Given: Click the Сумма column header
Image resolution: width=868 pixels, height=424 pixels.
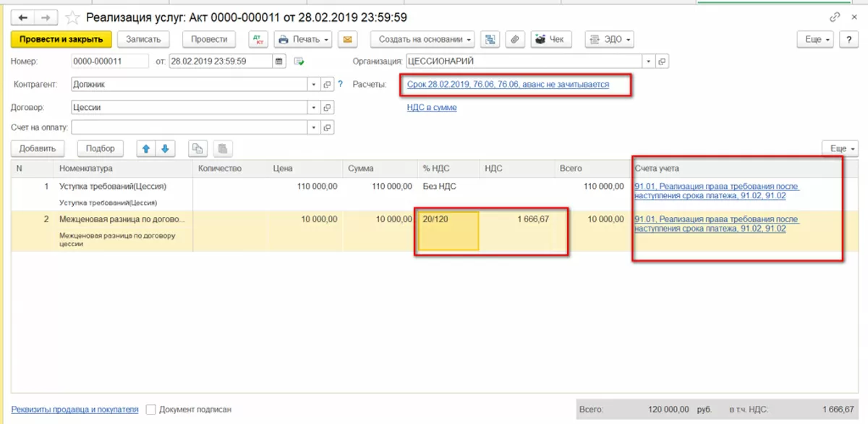Looking at the screenshot, I should 379,168.
